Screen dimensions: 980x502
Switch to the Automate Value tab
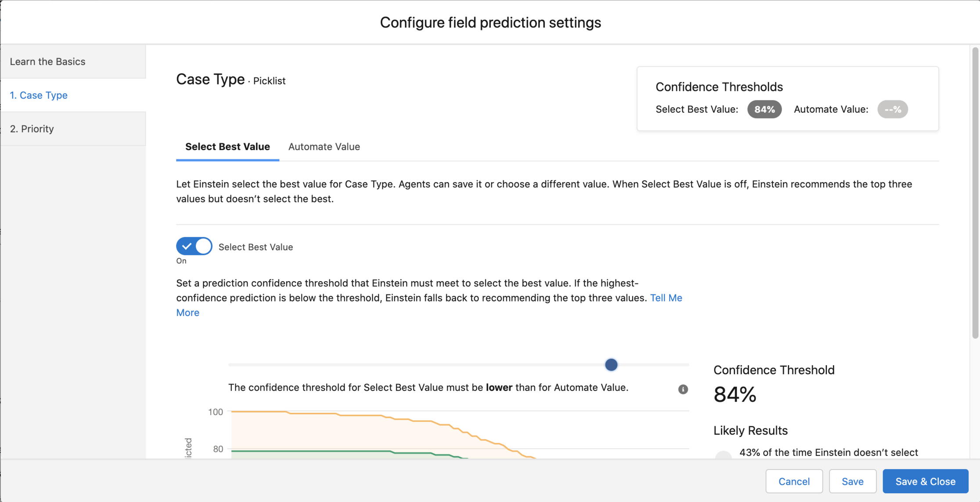[324, 147]
